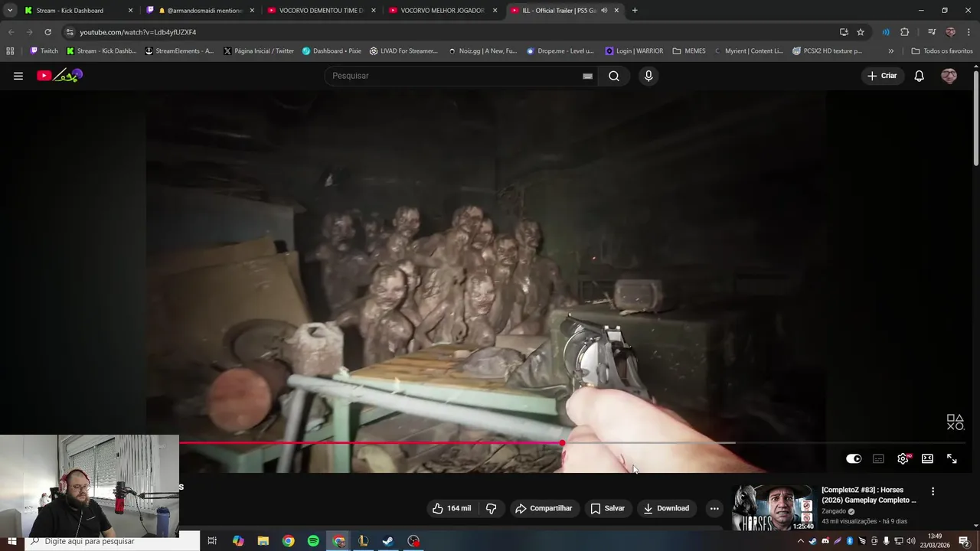Open Horses gameplay video thumbnail
Viewport: 980px width, 551px height.
click(773, 507)
